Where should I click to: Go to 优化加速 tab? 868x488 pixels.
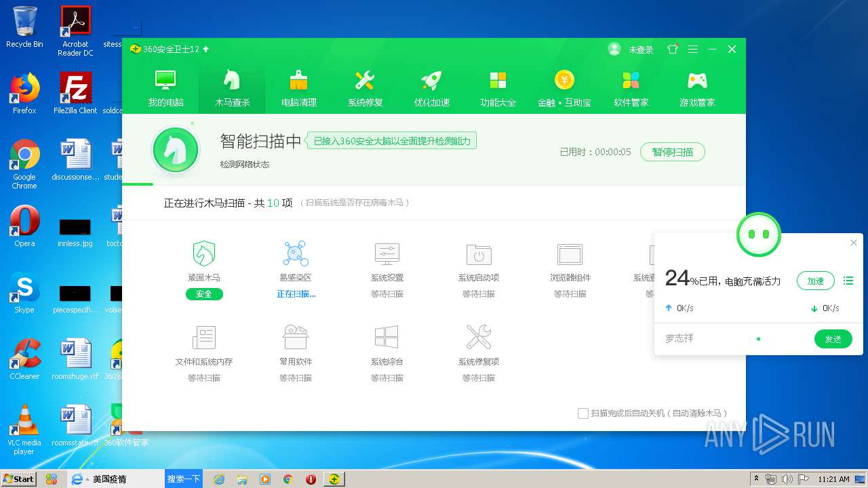pyautogui.click(x=431, y=89)
